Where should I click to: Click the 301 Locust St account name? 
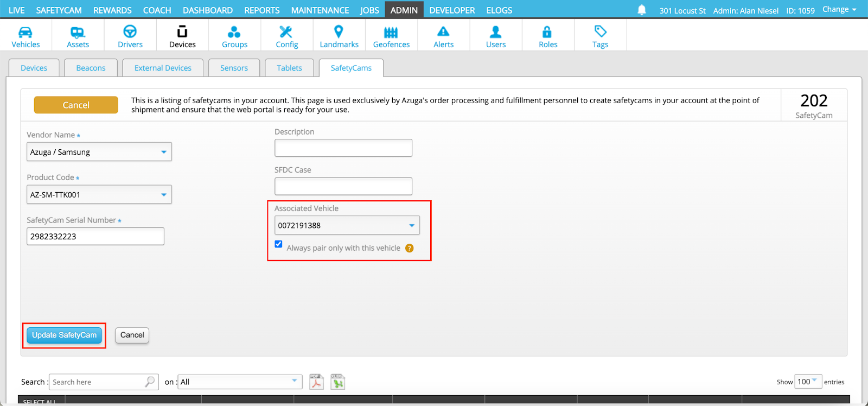coord(682,10)
